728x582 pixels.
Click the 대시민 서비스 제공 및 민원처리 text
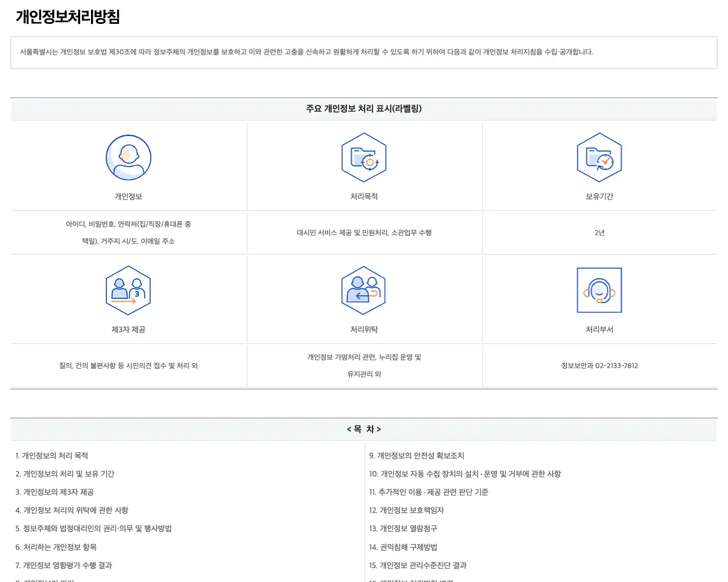(x=364, y=233)
